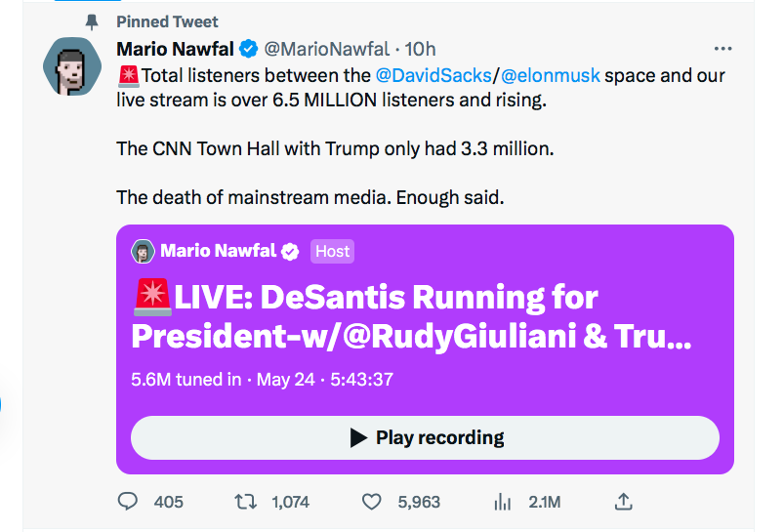This screenshot has width=784, height=532.
Task: Open the three-dot more options menu
Action: click(722, 49)
